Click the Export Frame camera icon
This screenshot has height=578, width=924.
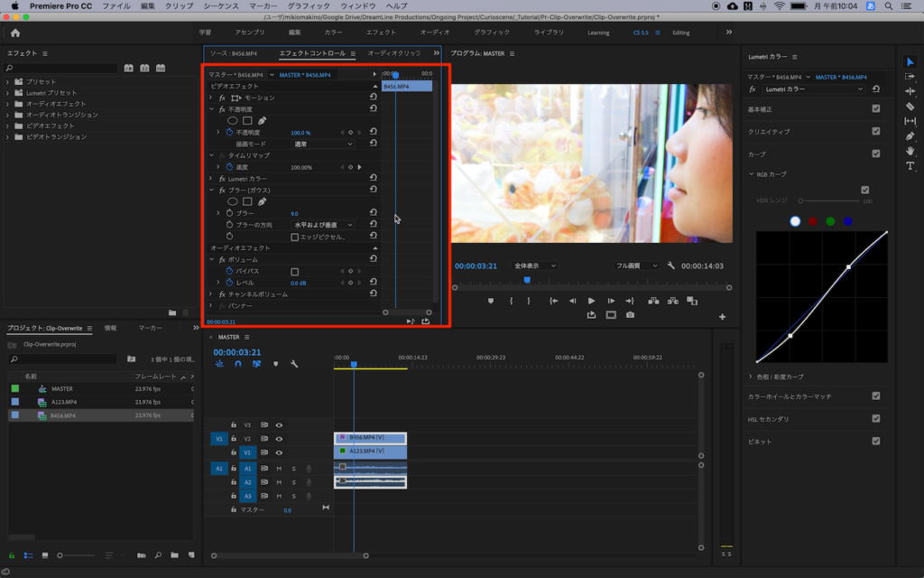pyautogui.click(x=630, y=315)
